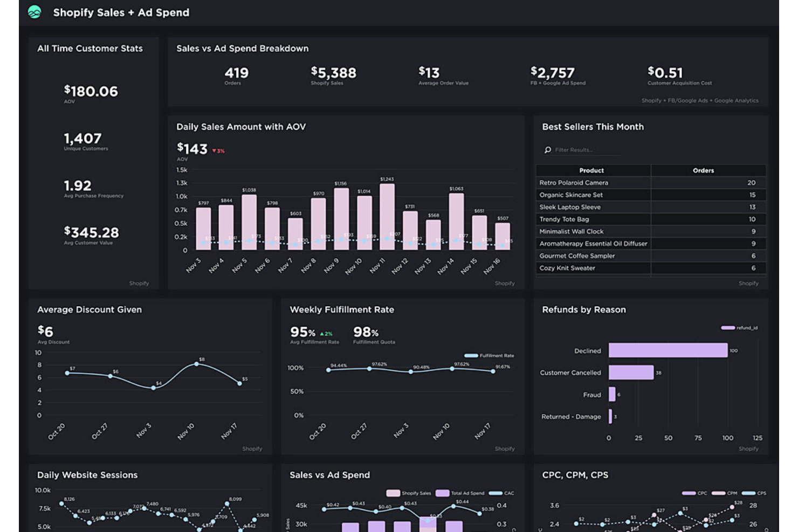Select the Cozy Knit Sweater row
798x532 pixels.
point(651,268)
